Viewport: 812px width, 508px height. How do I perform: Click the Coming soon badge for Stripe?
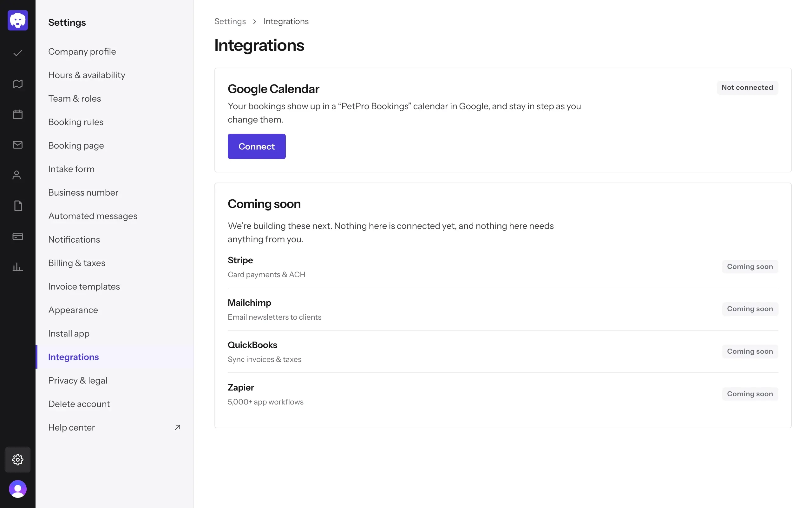pyautogui.click(x=750, y=267)
